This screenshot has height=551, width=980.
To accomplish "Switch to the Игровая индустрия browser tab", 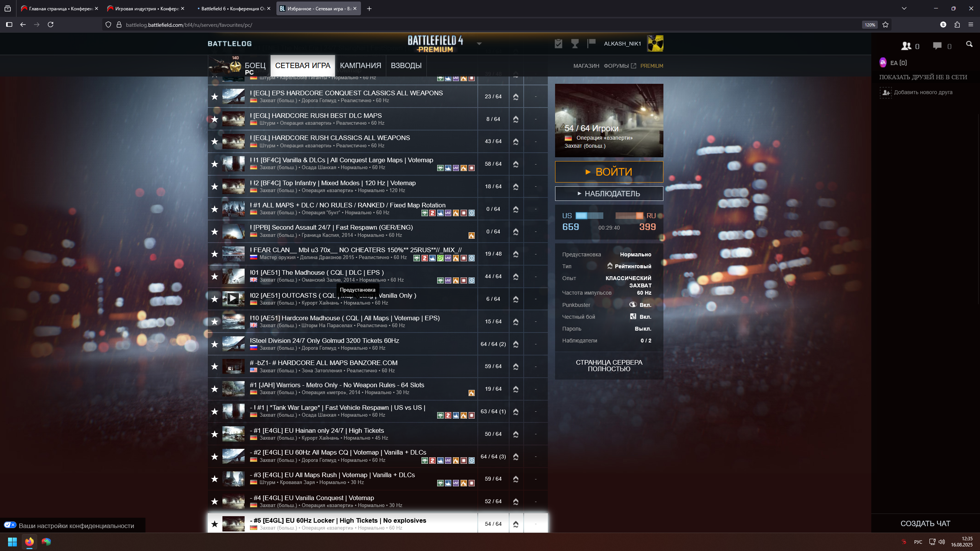I will coord(145,8).
